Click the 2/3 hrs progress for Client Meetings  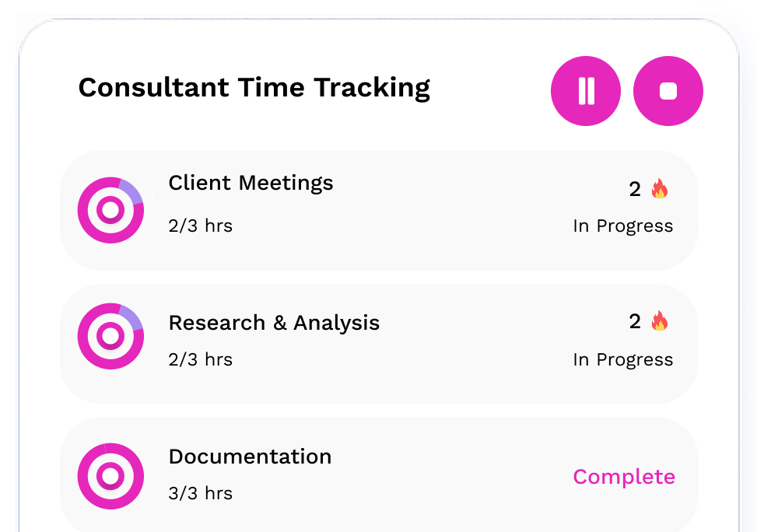click(201, 226)
